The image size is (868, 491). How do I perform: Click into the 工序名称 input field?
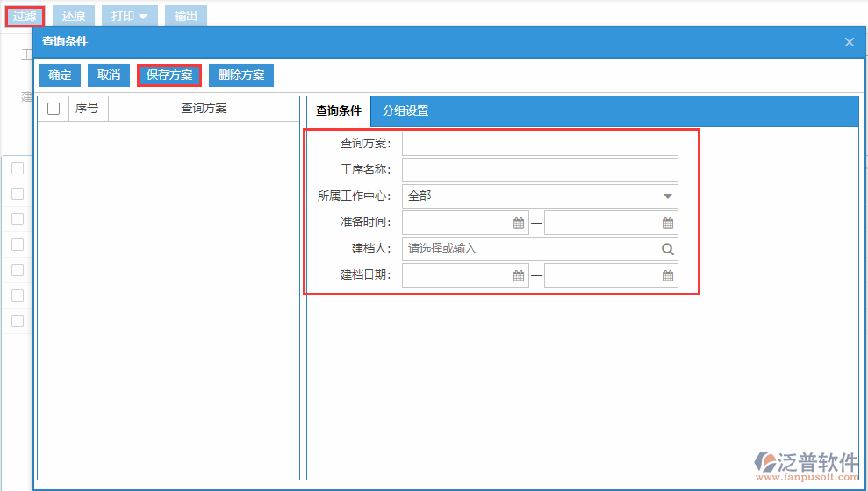540,170
